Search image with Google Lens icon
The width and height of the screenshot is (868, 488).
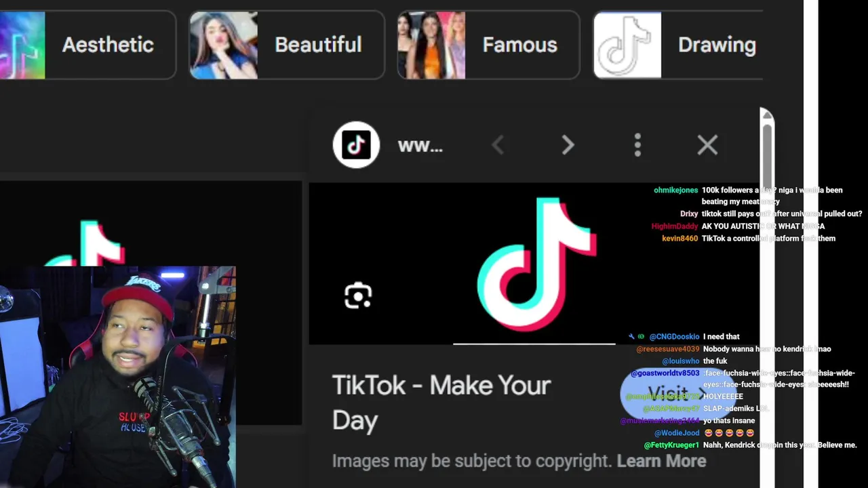pyautogui.click(x=358, y=296)
